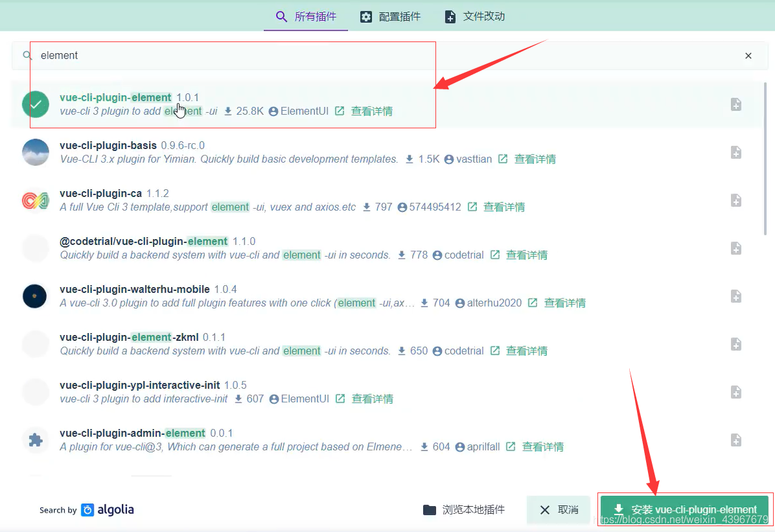
Task: Select the vue-cli-plugin-admin-element title
Action: click(132, 433)
